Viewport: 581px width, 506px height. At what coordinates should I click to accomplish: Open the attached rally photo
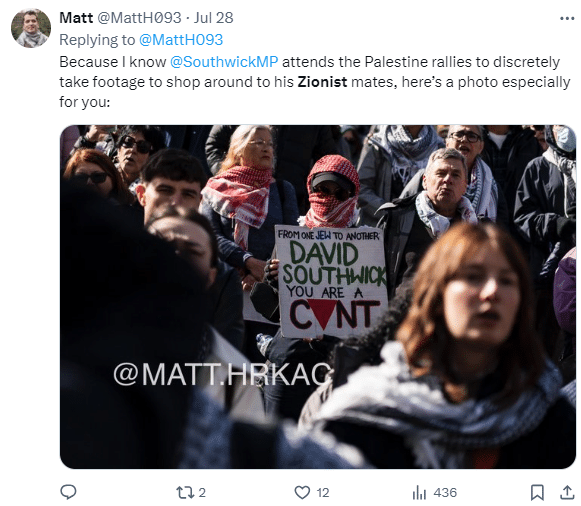(x=318, y=297)
